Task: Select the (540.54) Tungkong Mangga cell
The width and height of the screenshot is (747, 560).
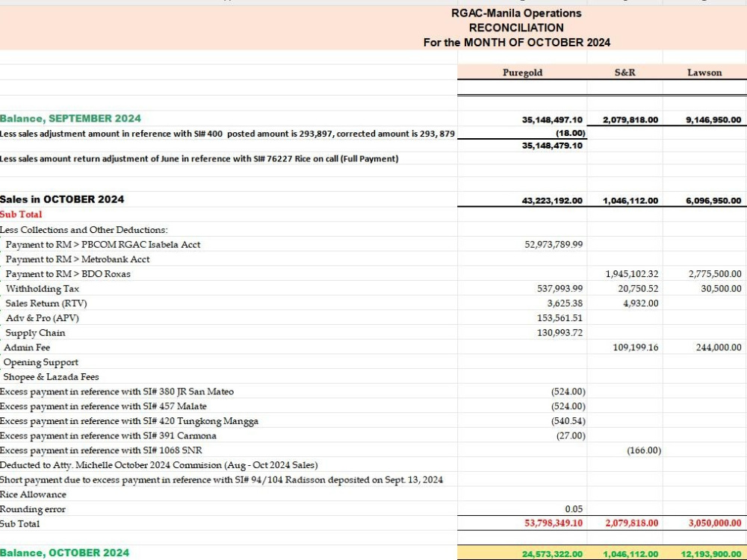Action: [568, 421]
